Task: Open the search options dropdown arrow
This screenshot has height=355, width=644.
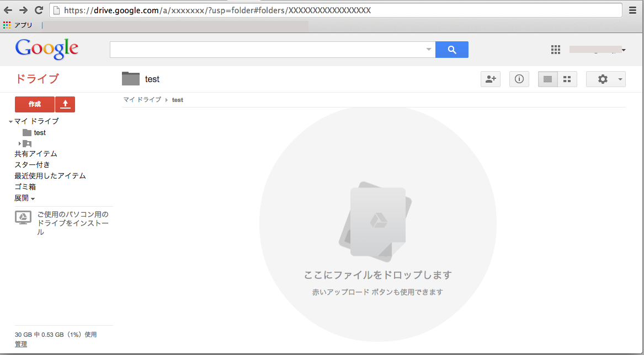Action: pyautogui.click(x=429, y=50)
